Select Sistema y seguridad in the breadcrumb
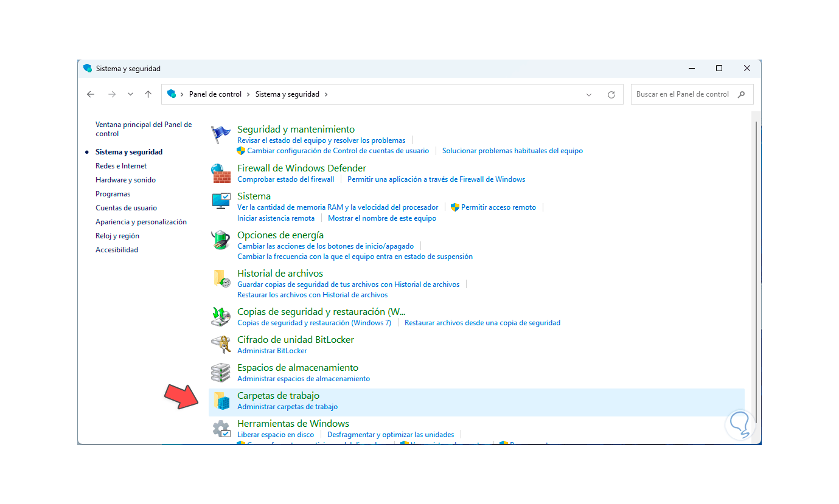The width and height of the screenshot is (839, 504). (287, 94)
